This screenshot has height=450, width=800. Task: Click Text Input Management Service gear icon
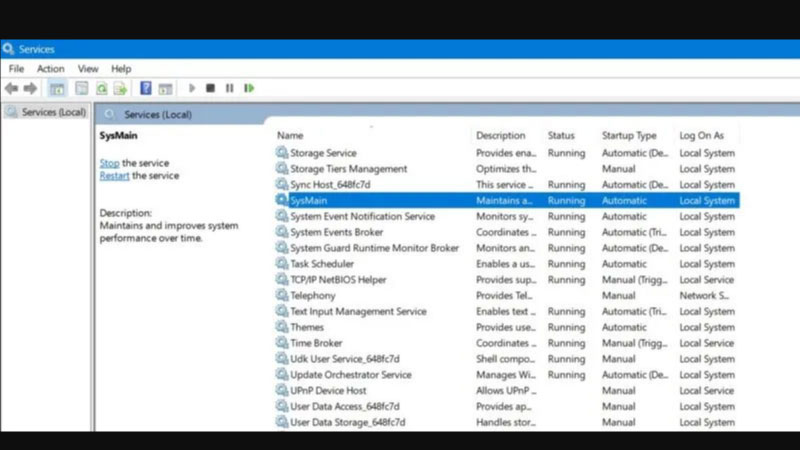coord(282,310)
